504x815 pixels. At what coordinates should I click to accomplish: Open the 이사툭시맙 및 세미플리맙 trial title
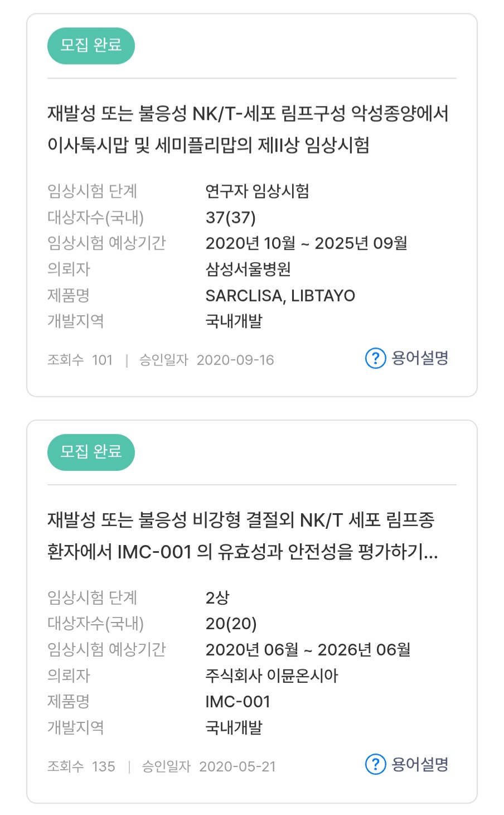coord(248,129)
